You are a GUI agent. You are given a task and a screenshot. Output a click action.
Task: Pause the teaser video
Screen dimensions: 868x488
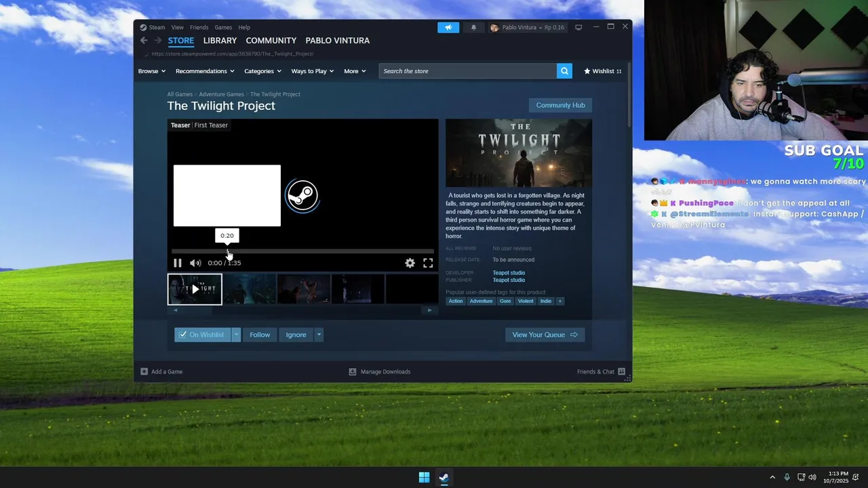tap(178, 263)
